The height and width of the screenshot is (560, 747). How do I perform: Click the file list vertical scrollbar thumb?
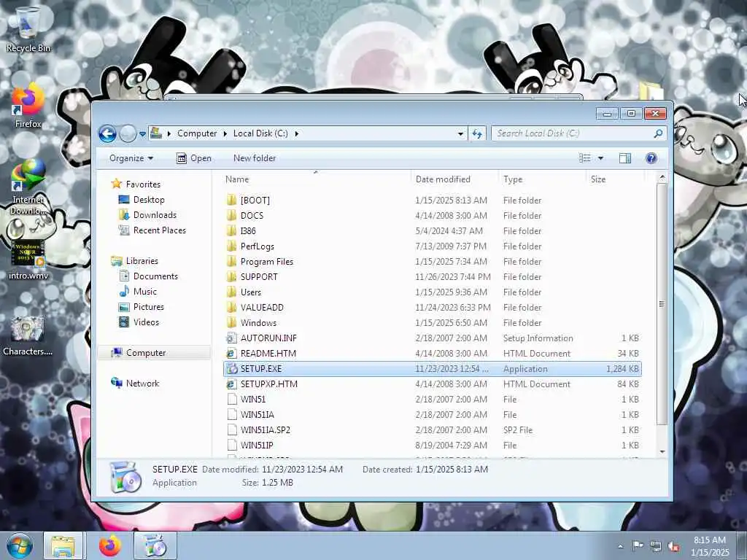pos(662,304)
